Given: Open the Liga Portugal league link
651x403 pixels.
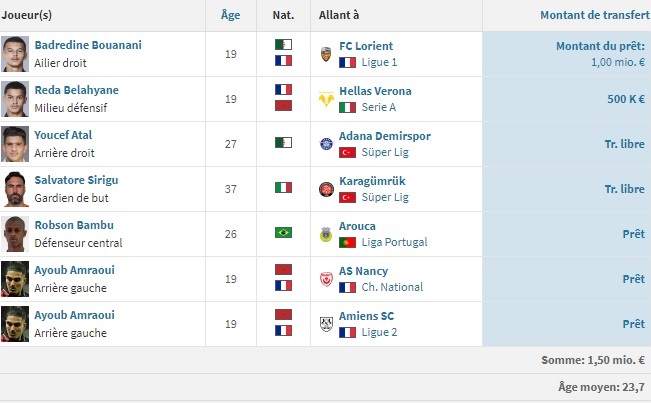Looking at the screenshot, I should click(x=396, y=242).
